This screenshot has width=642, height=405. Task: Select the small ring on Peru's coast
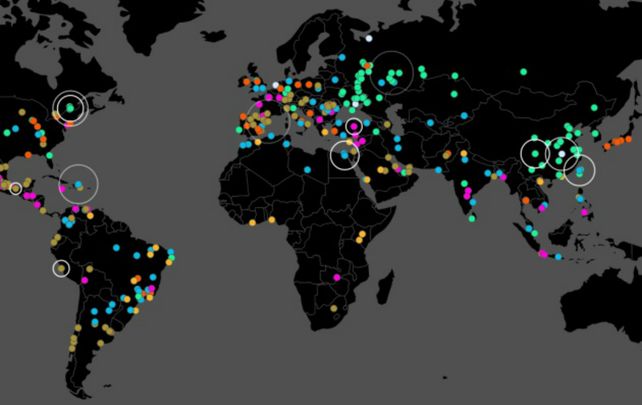point(61,269)
